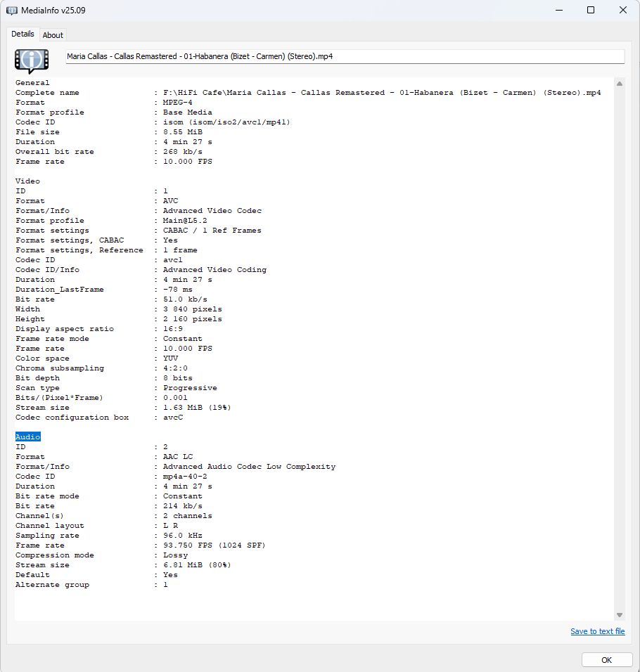Click the File size 8.55 MiB value
Viewport: 640px width, 672px height.
click(x=181, y=131)
